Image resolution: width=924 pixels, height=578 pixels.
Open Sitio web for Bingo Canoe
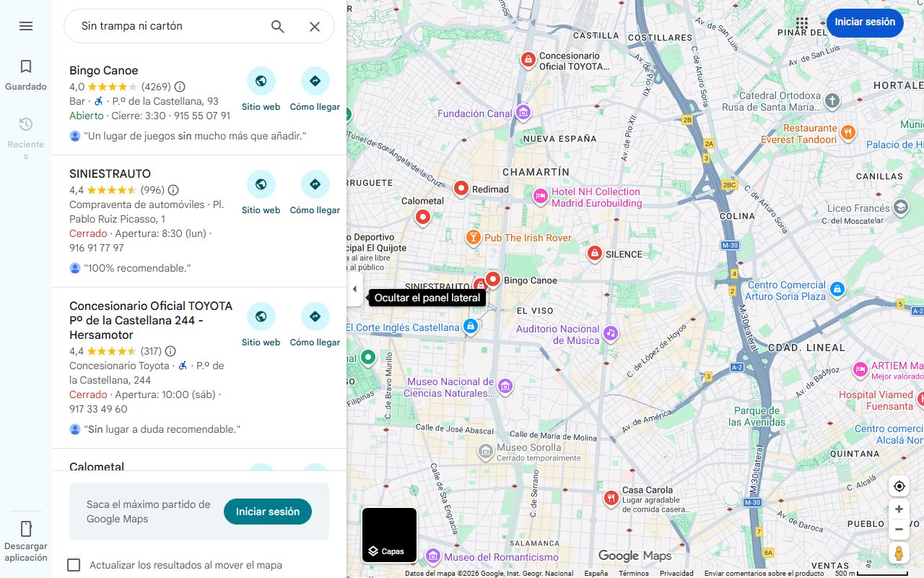coord(261,79)
